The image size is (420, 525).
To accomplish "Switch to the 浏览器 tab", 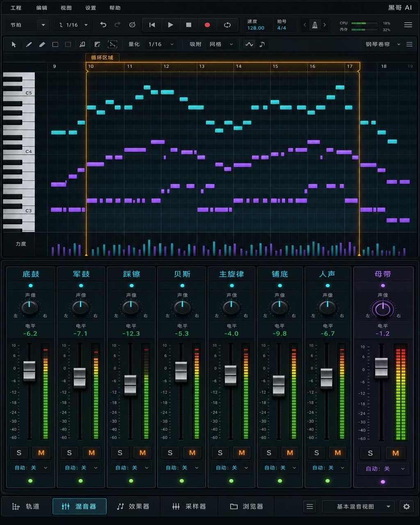I will [247, 507].
